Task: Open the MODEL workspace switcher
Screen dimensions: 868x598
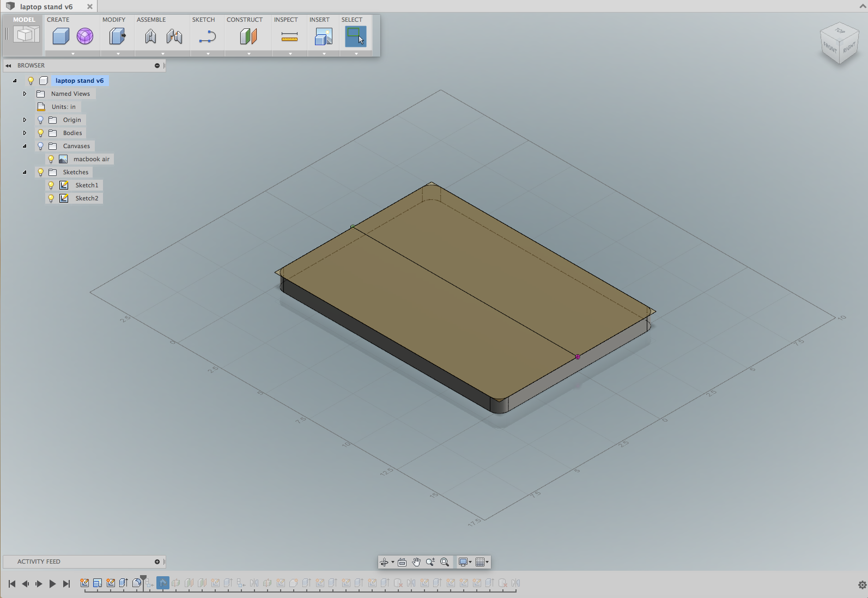Action: click(x=24, y=35)
